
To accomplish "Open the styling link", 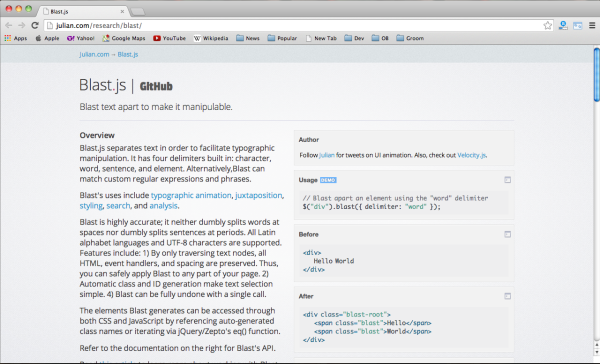I will [91, 206].
